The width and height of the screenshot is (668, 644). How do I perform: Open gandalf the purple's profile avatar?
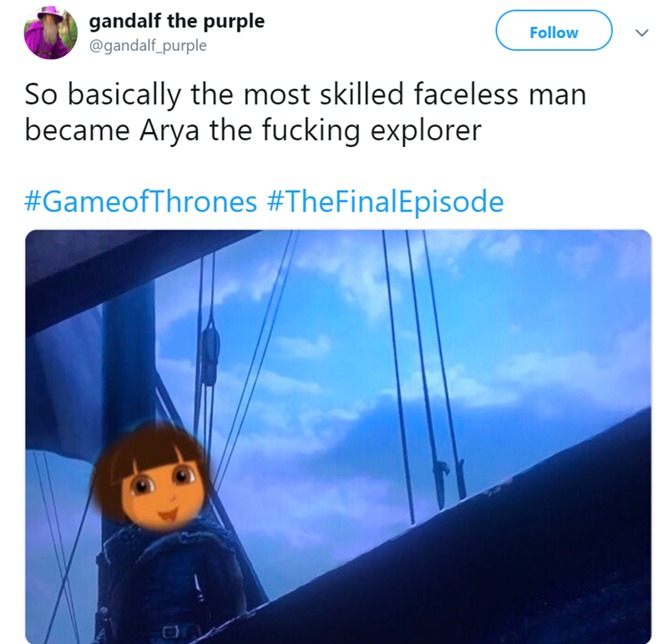(x=51, y=33)
